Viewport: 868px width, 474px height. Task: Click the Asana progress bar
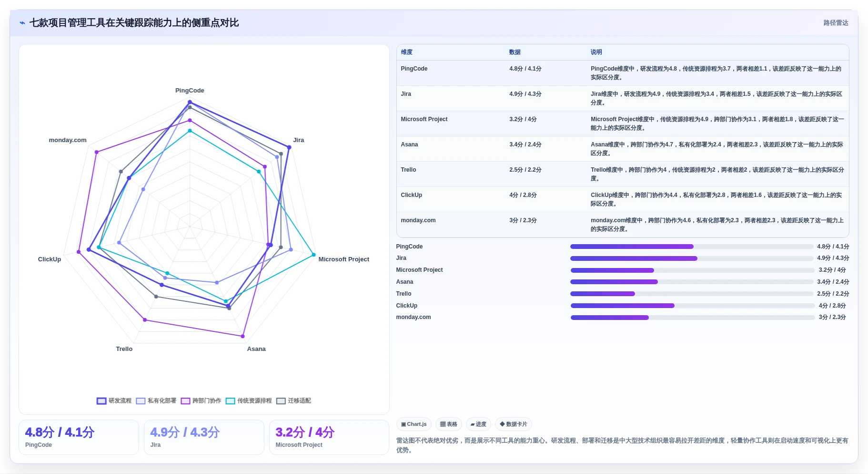click(x=692, y=282)
